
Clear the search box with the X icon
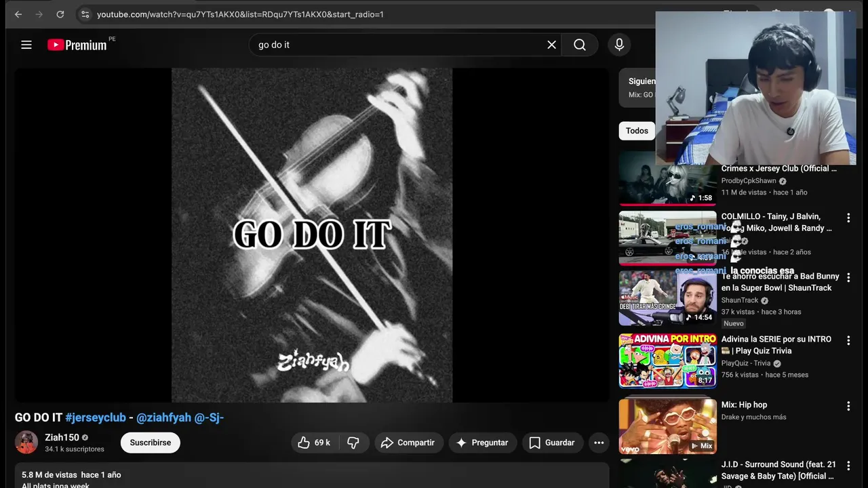point(551,45)
